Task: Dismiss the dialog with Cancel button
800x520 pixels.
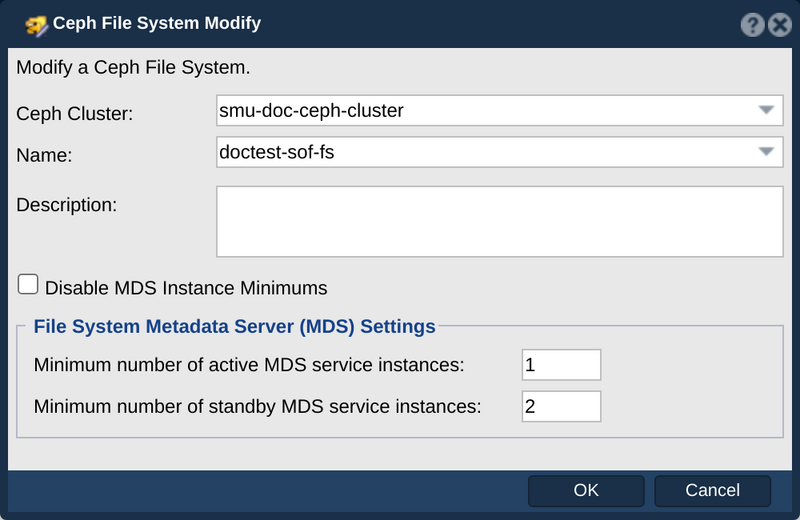Action: [x=712, y=490]
